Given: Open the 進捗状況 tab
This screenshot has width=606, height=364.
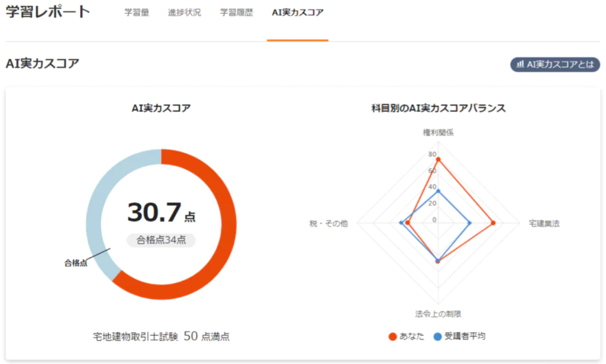Looking at the screenshot, I should 185,12.
